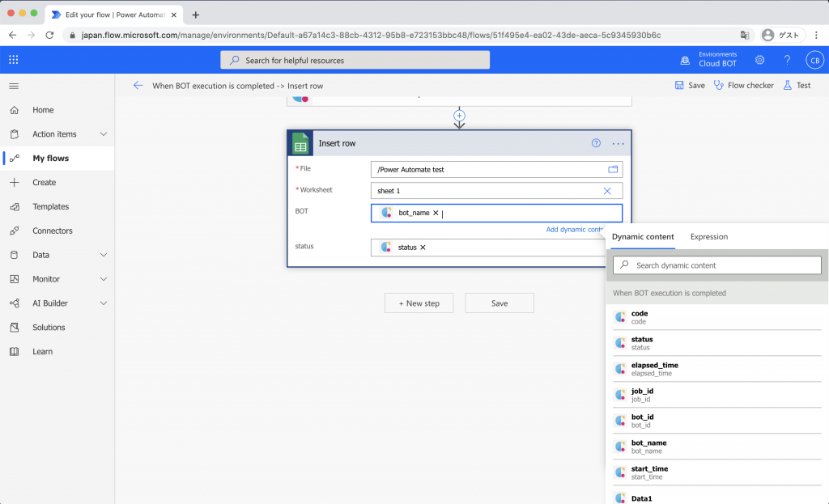Open the file picker folder icon
Screen dimensions: 829x504
613,169
